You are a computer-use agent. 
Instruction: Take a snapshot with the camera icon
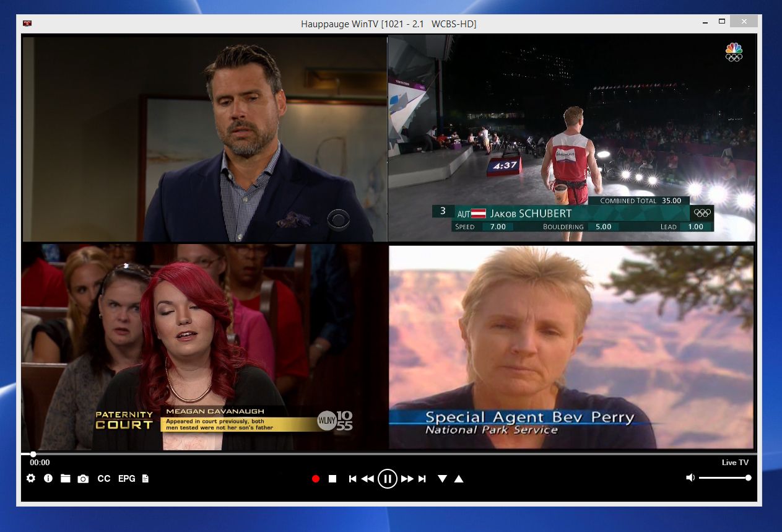click(x=83, y=479)
